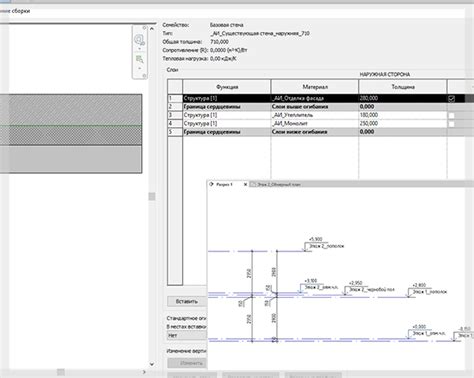Click the preview horizontal scrollbar thumb
Image resolution: width=474 pixels, height=378 pixels.
[61, 372]
